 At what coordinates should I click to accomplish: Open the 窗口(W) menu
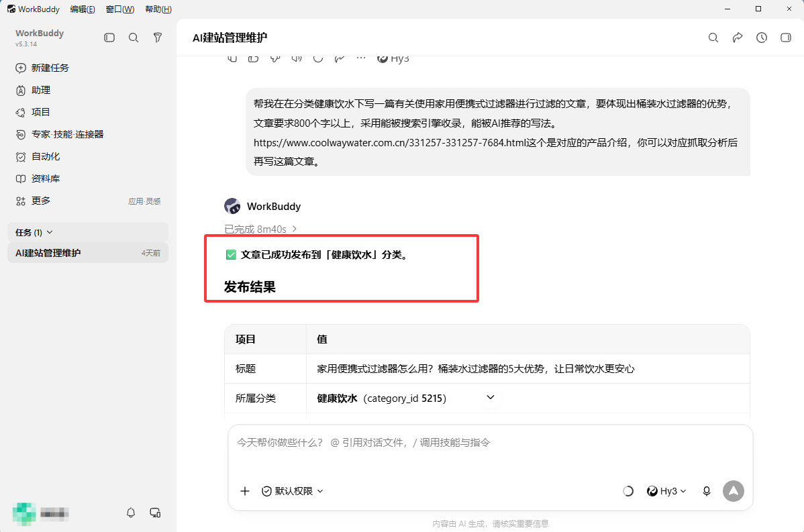coord(120,9)
